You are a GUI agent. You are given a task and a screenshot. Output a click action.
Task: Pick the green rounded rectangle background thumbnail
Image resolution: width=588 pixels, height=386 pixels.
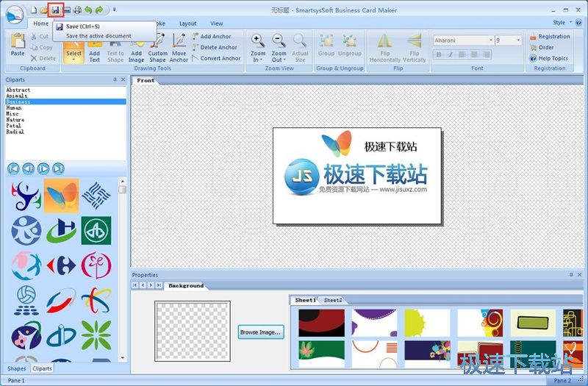533,323
